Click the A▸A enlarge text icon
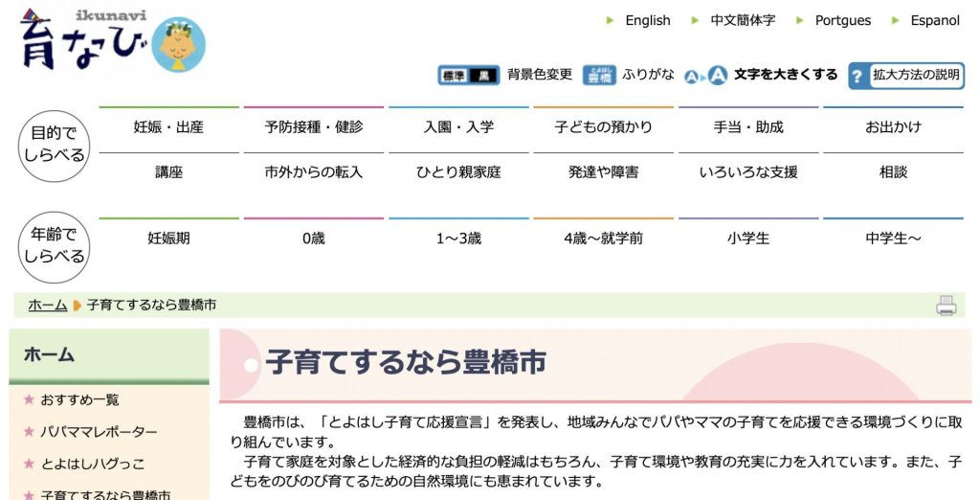 705,76
